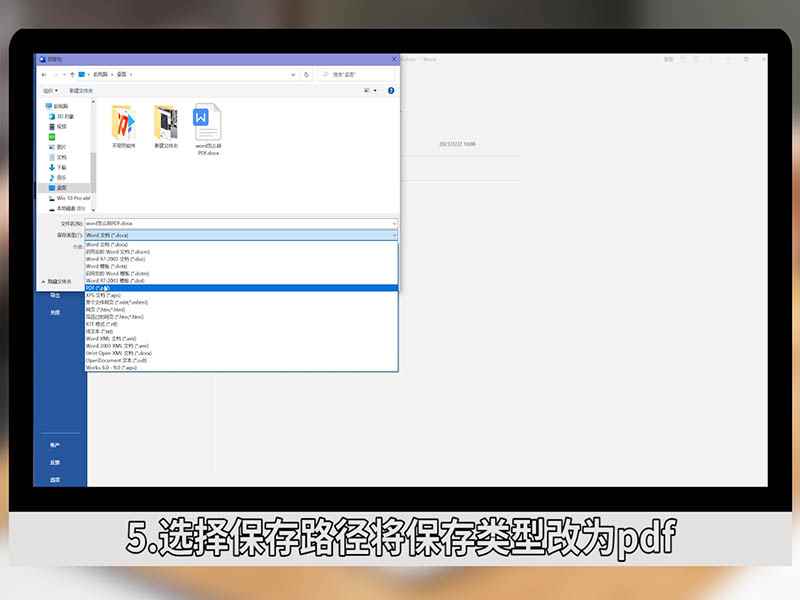Open the Music folder from the sidebar
The image size is (800, 600).
point(56,177)
